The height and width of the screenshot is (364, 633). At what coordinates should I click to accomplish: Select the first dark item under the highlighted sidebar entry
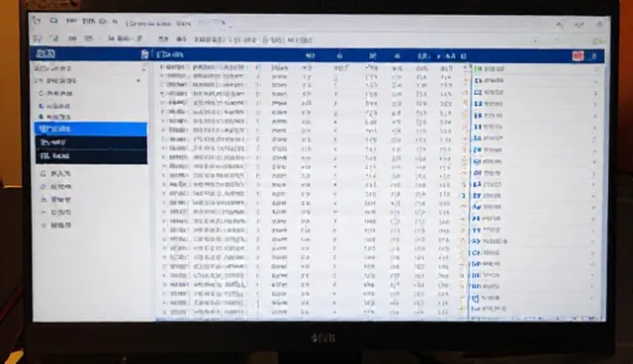click(x=91, y=142)
